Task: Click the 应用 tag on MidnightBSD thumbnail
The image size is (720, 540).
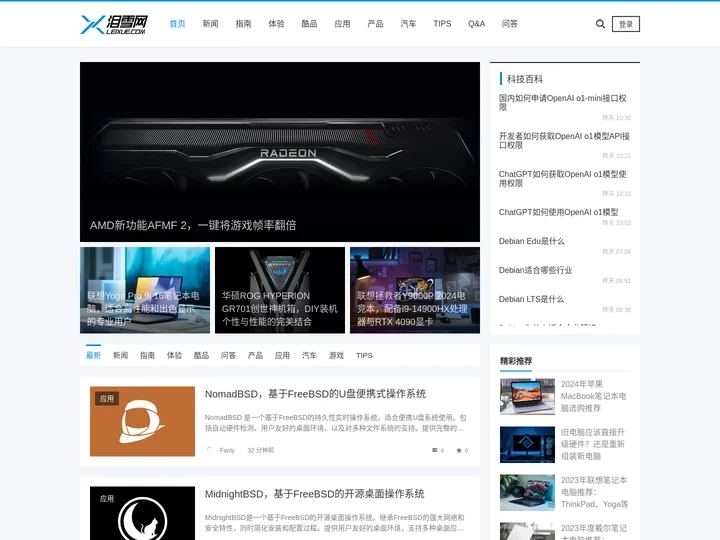Action: pos(107,498)
